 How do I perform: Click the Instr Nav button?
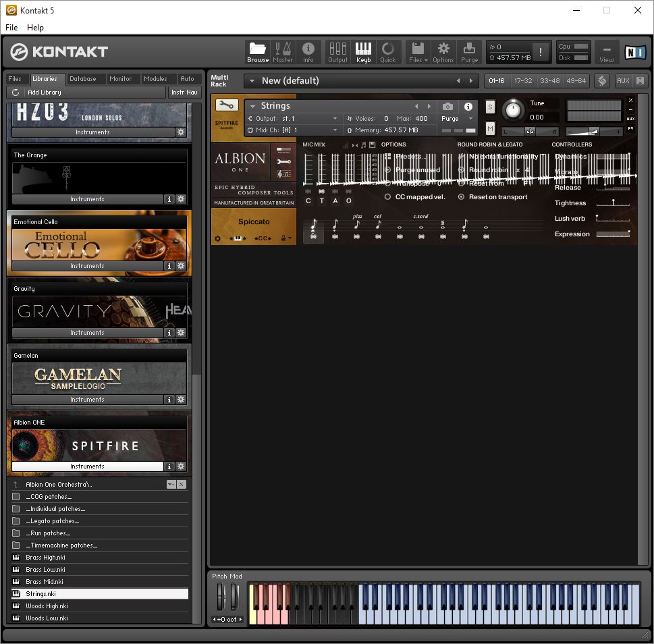tap(184, 92)
